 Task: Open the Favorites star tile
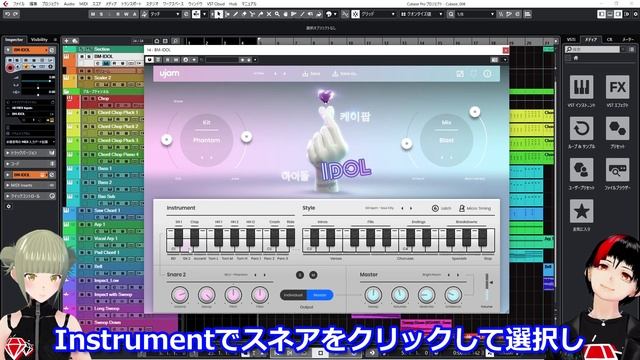click(581, 211)
